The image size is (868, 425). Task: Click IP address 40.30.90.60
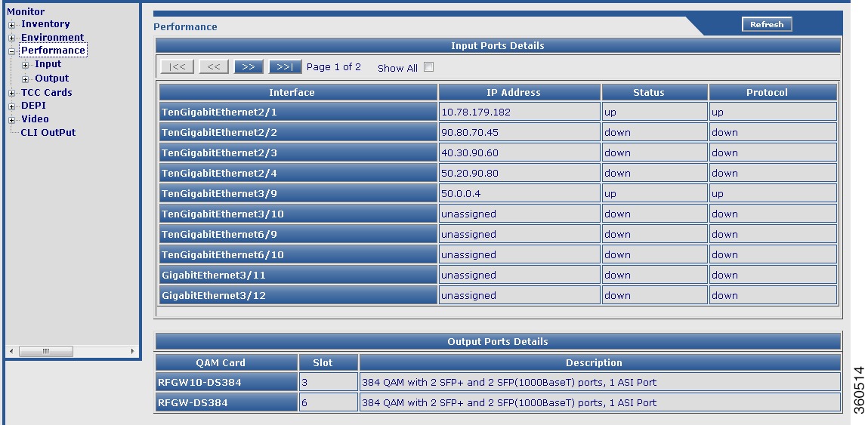coord(470,153)
